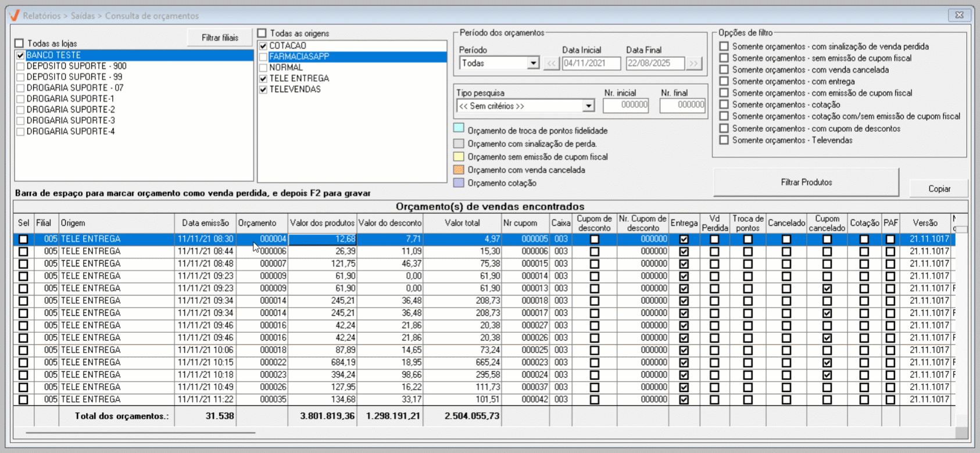Enable the FARMACIASAPP origin checkbox
This screenshot has height=453, width=980.
click(x=263, y=57)
